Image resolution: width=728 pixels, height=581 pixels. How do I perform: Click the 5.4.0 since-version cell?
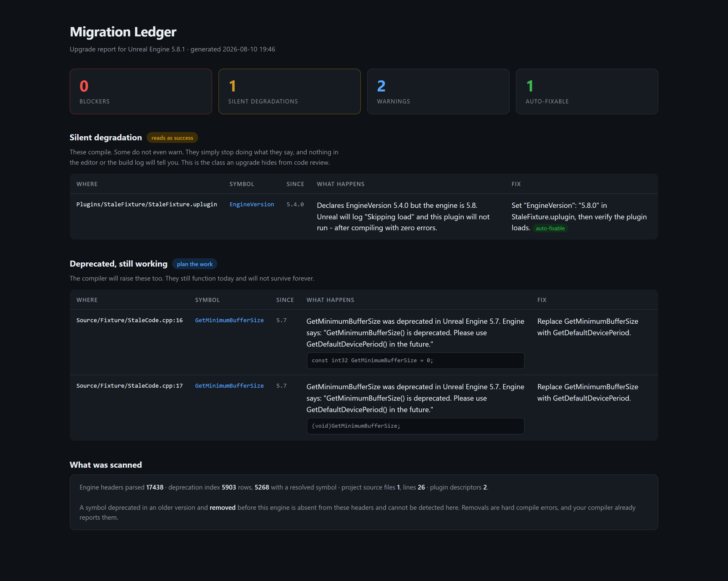pyautogui.click(x=295, y=205)
